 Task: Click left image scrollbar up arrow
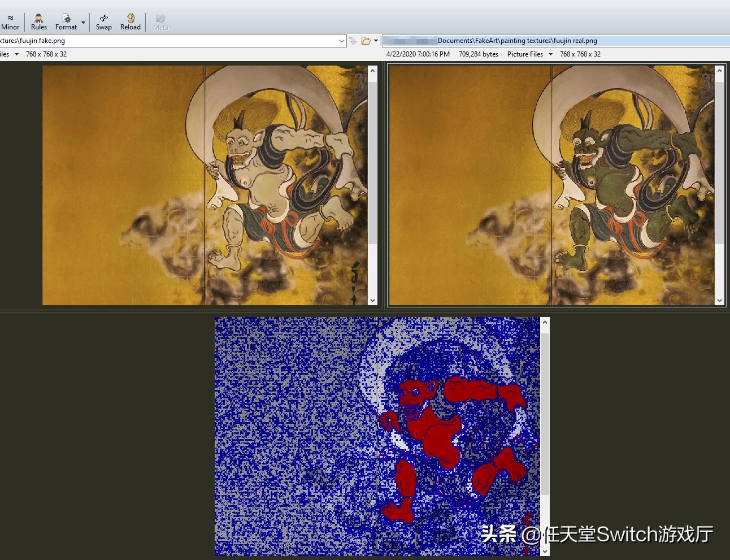click(372, 71)
